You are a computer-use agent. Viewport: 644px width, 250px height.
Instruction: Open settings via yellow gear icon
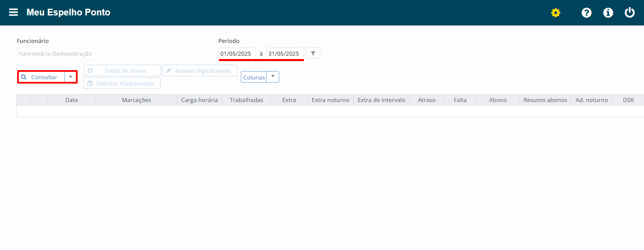tap(556, 13)
